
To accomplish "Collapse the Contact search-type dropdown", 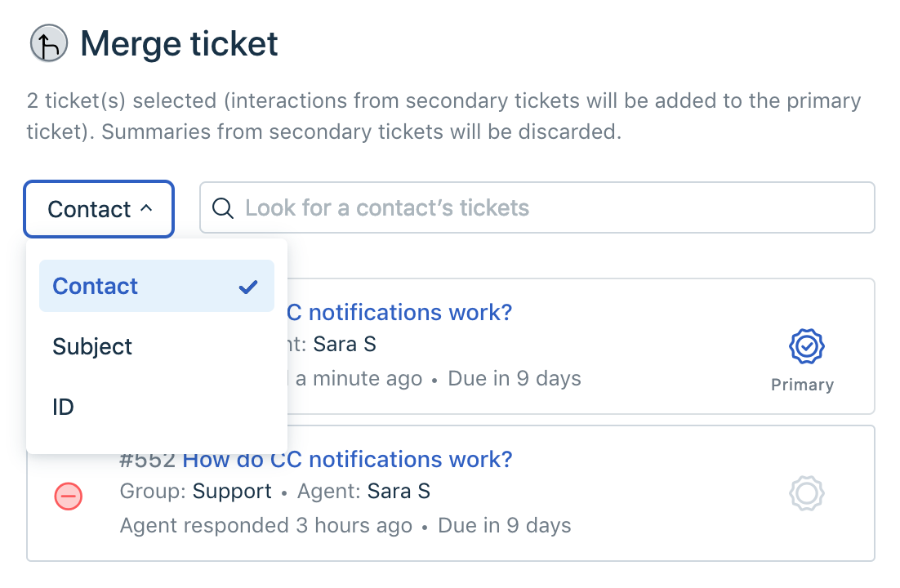I will [x=99, y=209].
